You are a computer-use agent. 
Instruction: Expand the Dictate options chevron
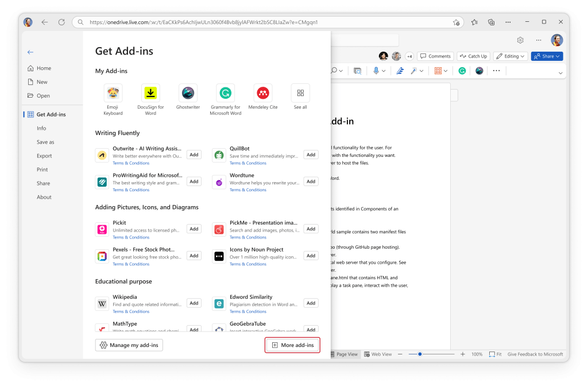pyautogui.click(x=384, y=71)
